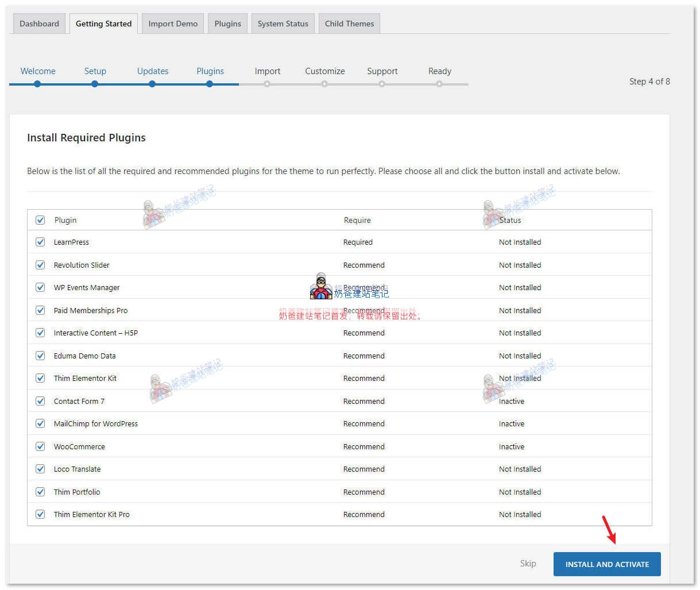The height and width of the screenshot is (590, 700).
Task: Toggle the Loco Translate checkbox
Action: 40,469
